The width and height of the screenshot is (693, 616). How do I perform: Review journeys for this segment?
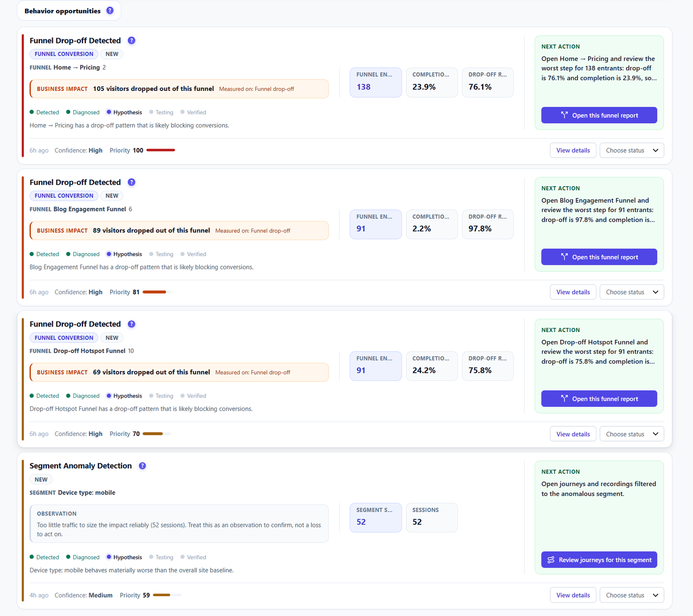coord(599,560)
